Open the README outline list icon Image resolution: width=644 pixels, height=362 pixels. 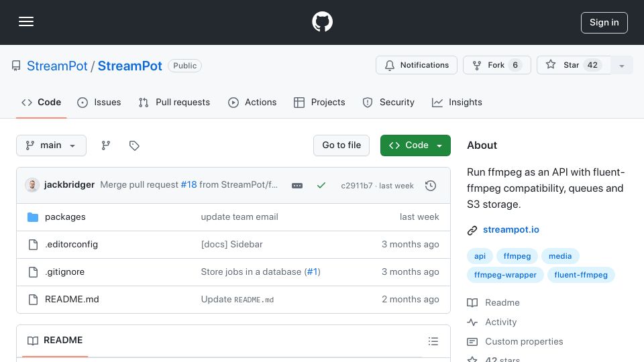tap(433, 341)
